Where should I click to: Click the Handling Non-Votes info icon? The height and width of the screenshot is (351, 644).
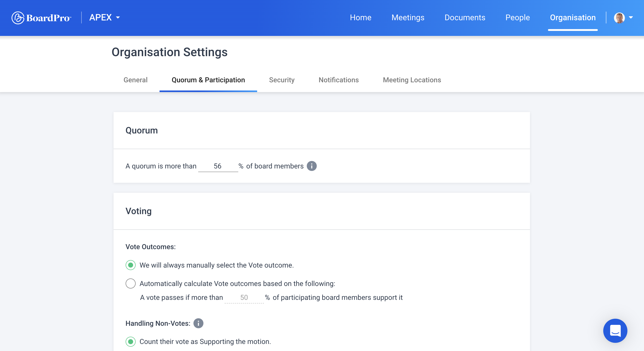click(198, 323)
